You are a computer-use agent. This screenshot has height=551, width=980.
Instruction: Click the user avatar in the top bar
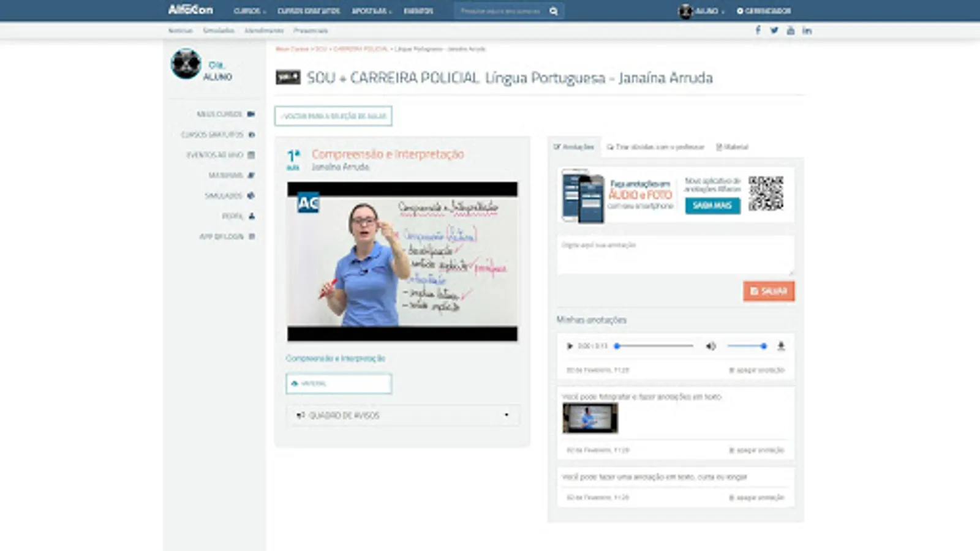coord(685,11)
